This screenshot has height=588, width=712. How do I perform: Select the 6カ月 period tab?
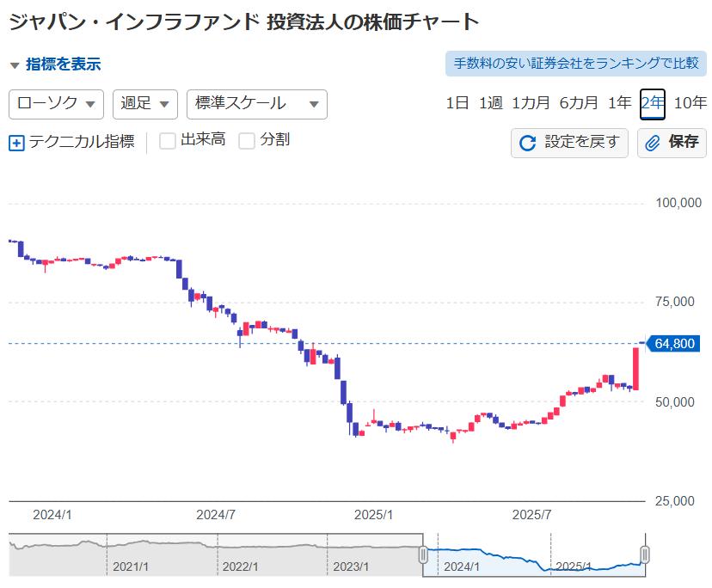[579, 104]
